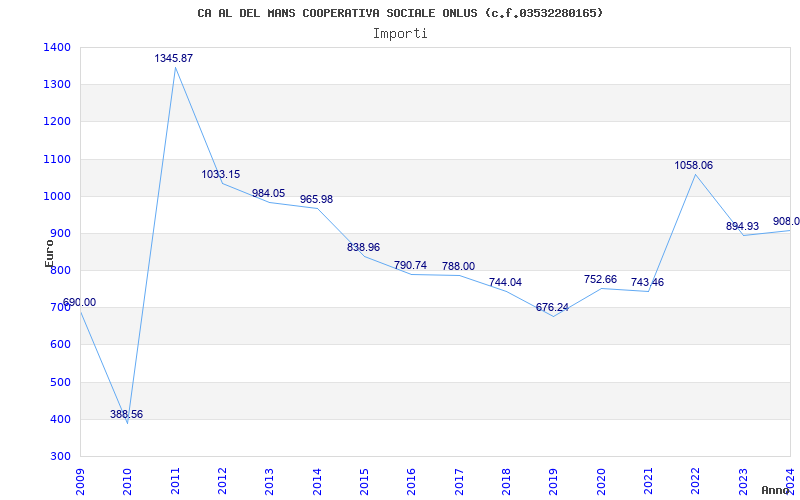Click the 2015 x-axis label

364,482
